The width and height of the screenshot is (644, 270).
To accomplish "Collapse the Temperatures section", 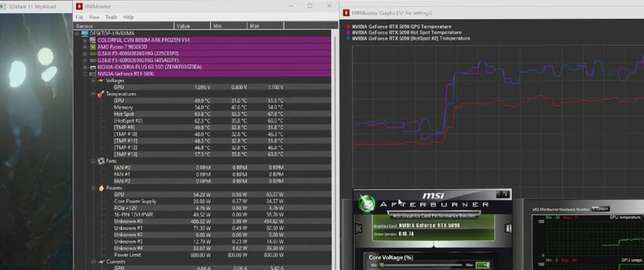I will 93,94.
